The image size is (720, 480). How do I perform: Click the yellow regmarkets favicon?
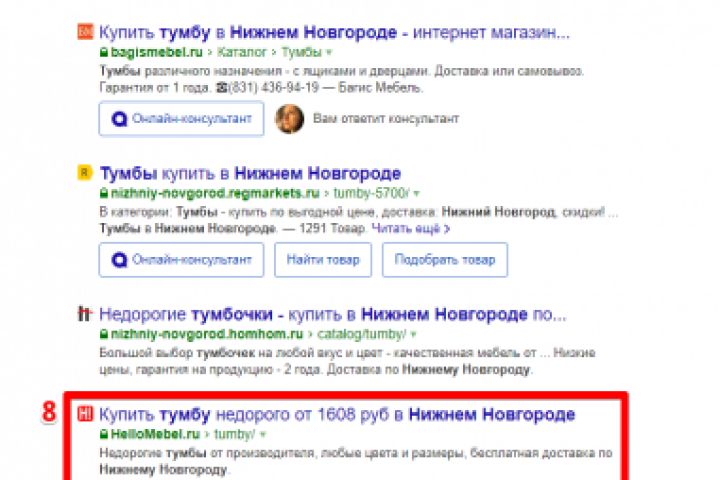tap(85, 173)
